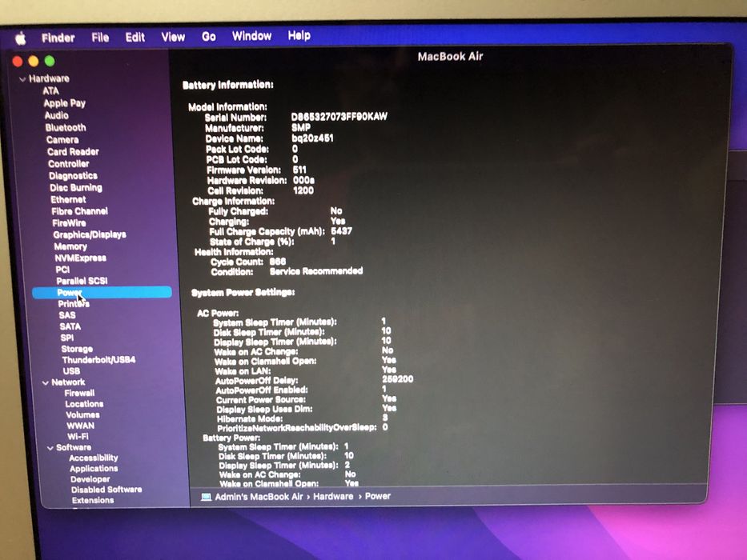Click the Battery Information heading
Screen dimensions: 747x560
pos(227,85)
